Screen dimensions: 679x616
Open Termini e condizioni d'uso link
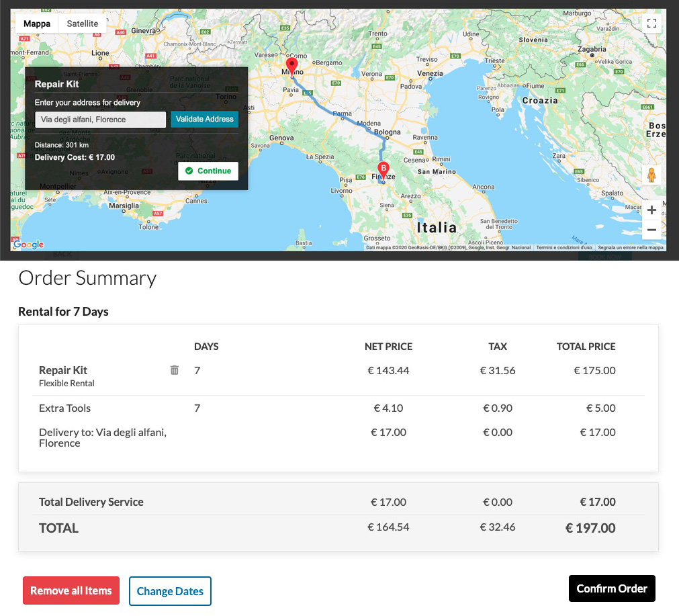(x=563, y=248)
